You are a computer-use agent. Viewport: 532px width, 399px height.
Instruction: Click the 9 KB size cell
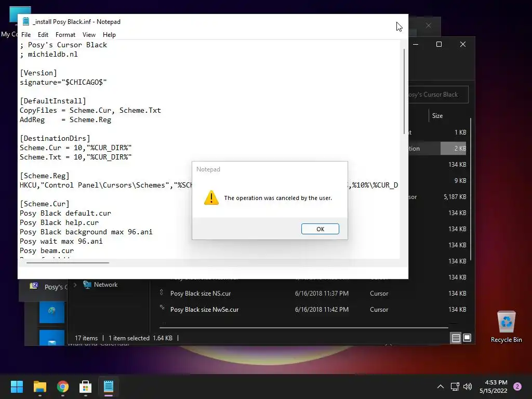pos(460,181)
